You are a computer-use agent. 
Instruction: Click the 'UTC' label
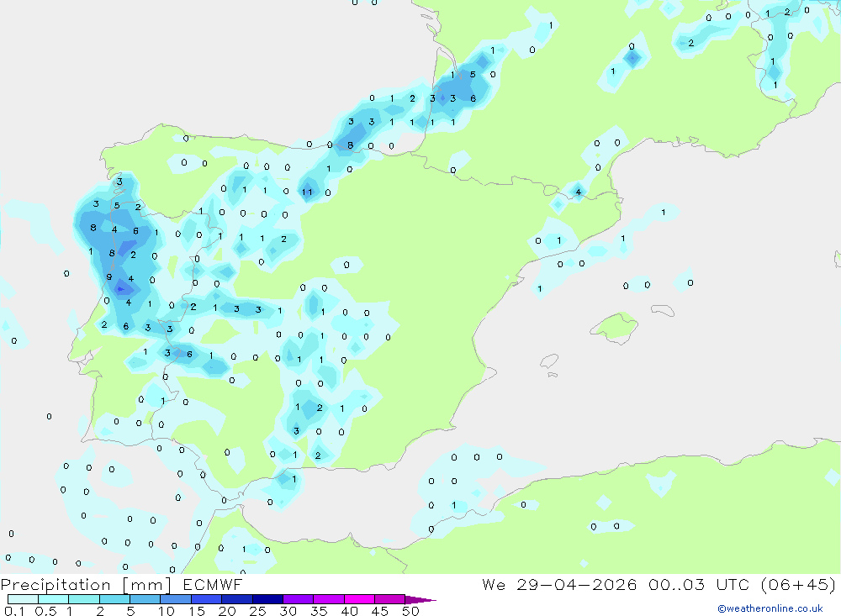coord(733,584)
